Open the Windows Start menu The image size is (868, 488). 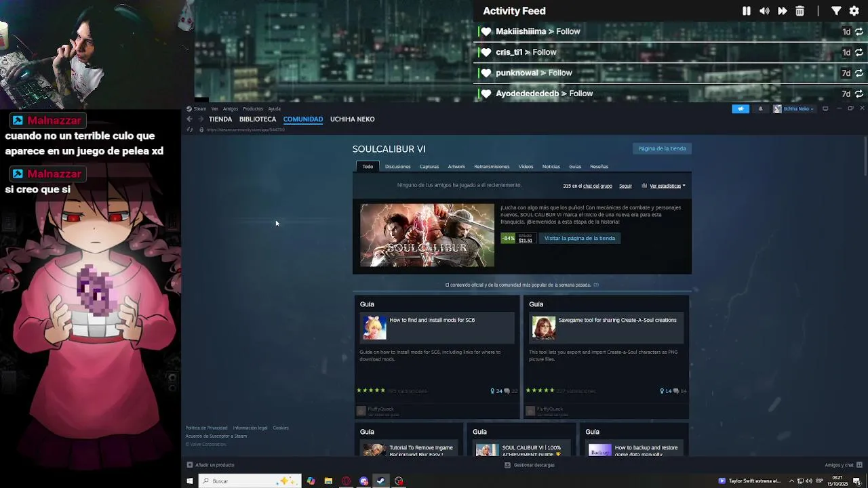click(x=190, y=481)
